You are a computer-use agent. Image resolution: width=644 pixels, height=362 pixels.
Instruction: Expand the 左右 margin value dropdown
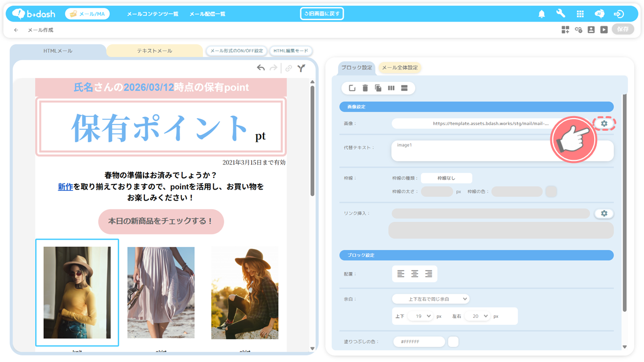[x=477, y=316]
